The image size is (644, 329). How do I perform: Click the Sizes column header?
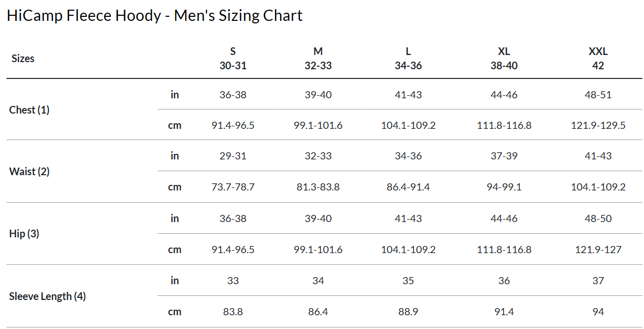[x=23, y=59]
